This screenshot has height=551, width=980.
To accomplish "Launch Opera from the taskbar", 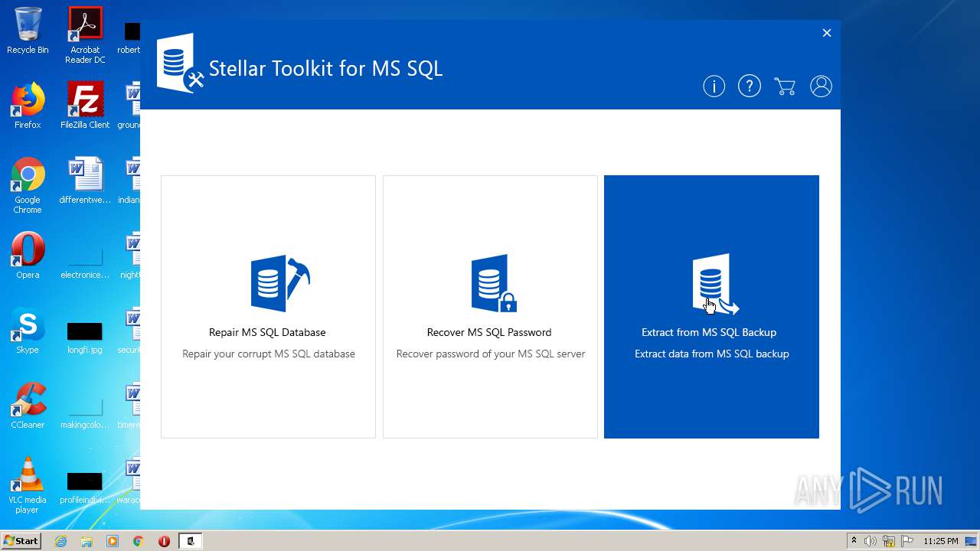I will click(164, 541).
